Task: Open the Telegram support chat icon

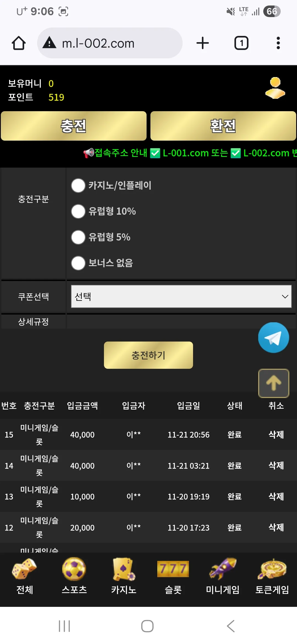Action: pos(273,338)
